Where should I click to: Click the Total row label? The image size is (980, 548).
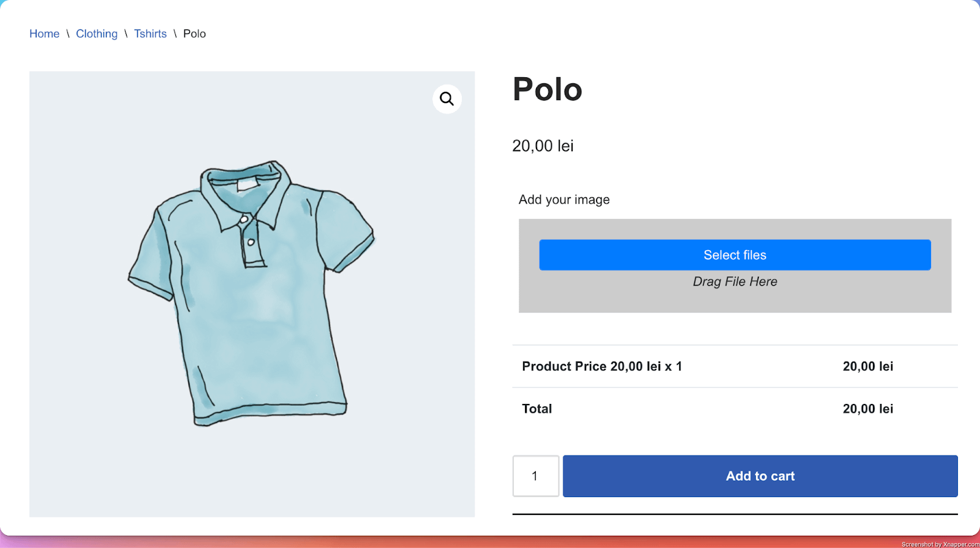pos(537,409)
